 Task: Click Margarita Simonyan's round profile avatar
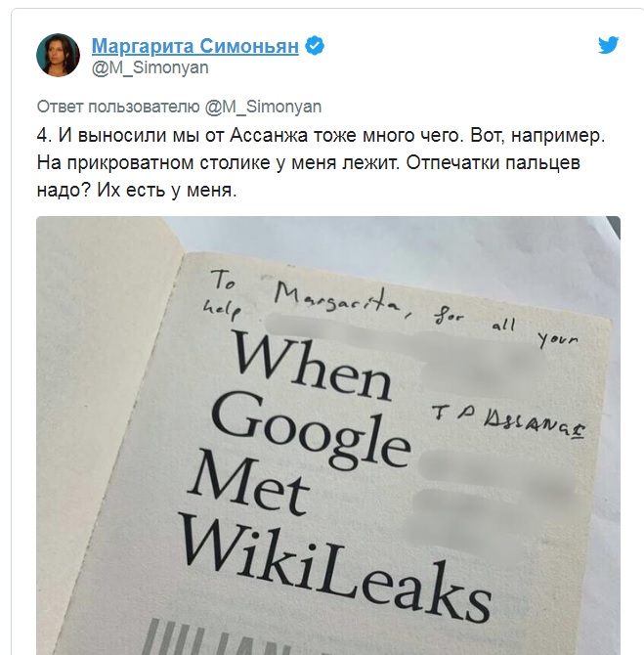(58, 55)
